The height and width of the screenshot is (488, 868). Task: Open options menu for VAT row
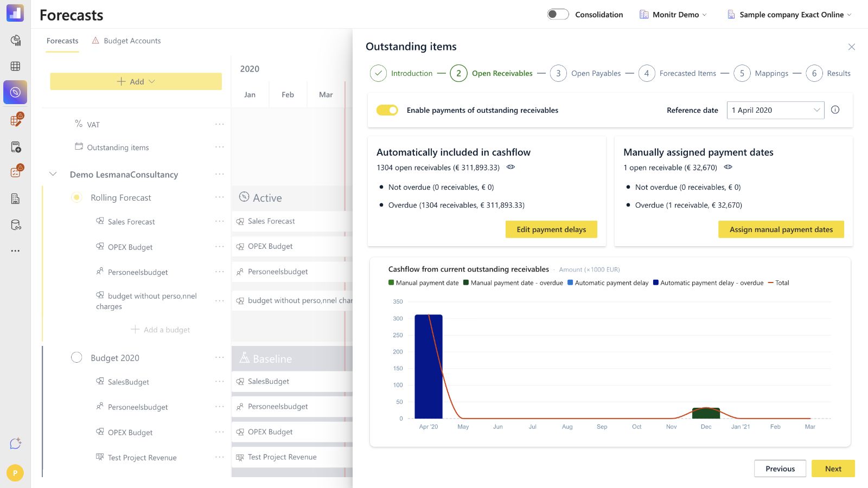[x=219, y=124]
